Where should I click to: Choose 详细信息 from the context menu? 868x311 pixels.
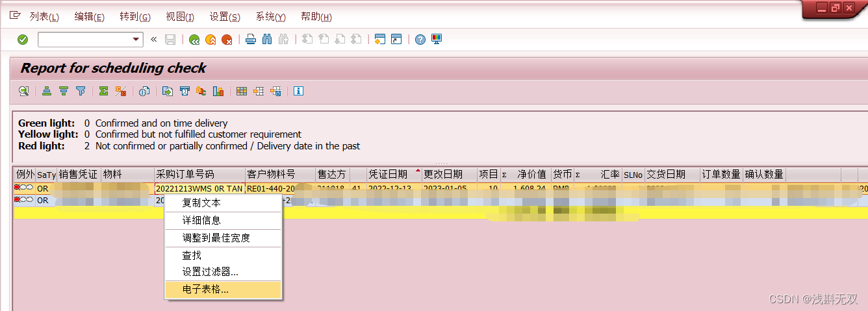click(x=223, y=220)
